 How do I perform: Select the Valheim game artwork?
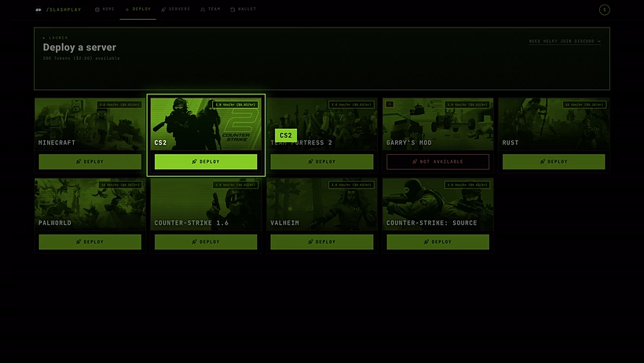[x=321, y=204]
